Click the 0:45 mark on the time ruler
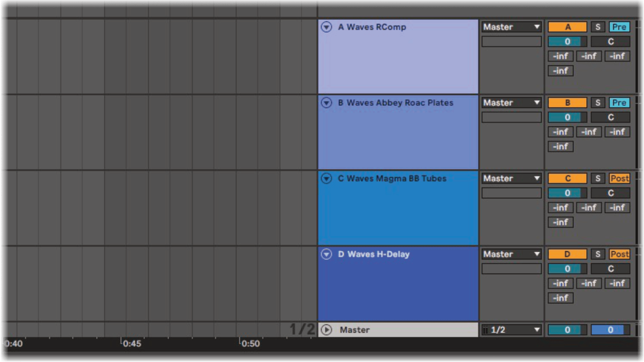Viewport: 644px width, 362px height. (132, 343)
